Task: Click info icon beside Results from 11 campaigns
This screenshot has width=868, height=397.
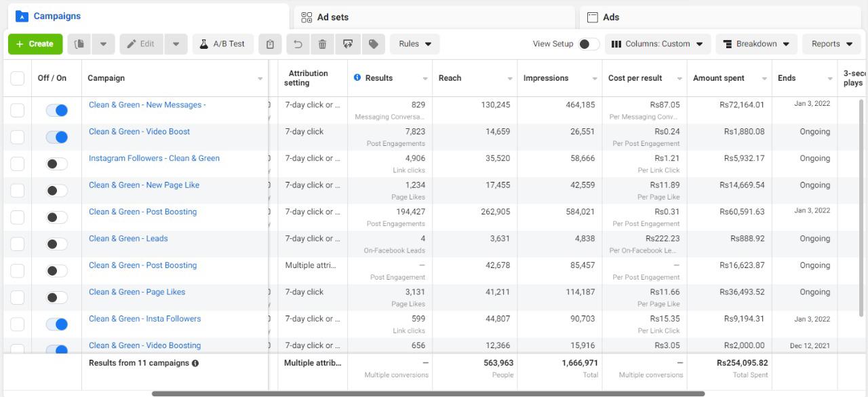Action: tap(195, 363)
